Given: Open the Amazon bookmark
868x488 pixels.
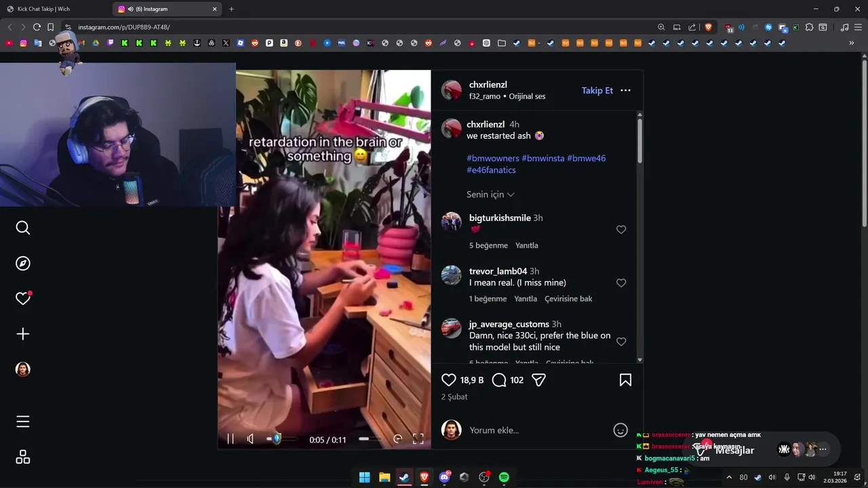Looking at the screenshot, I should (283, 43).
